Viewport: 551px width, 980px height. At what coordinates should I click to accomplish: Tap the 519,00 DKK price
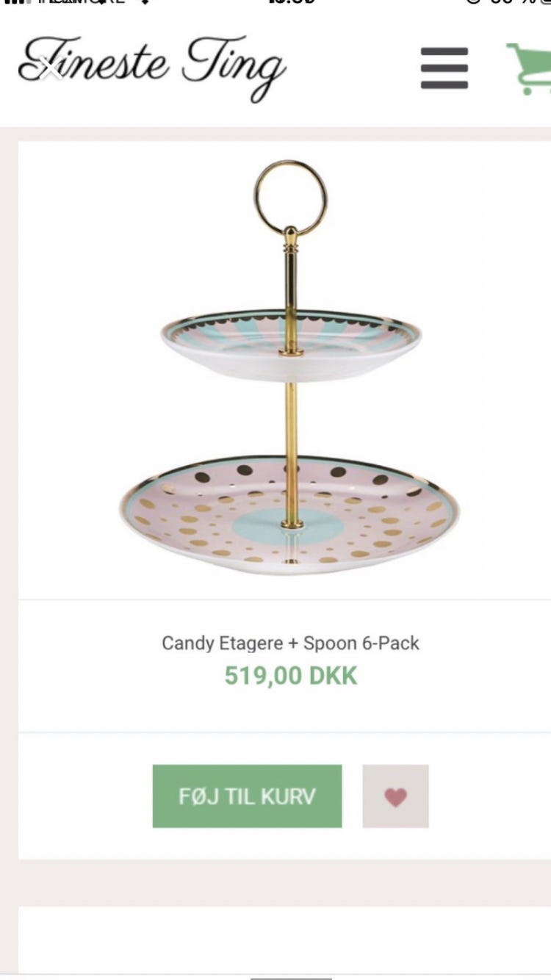290,676
